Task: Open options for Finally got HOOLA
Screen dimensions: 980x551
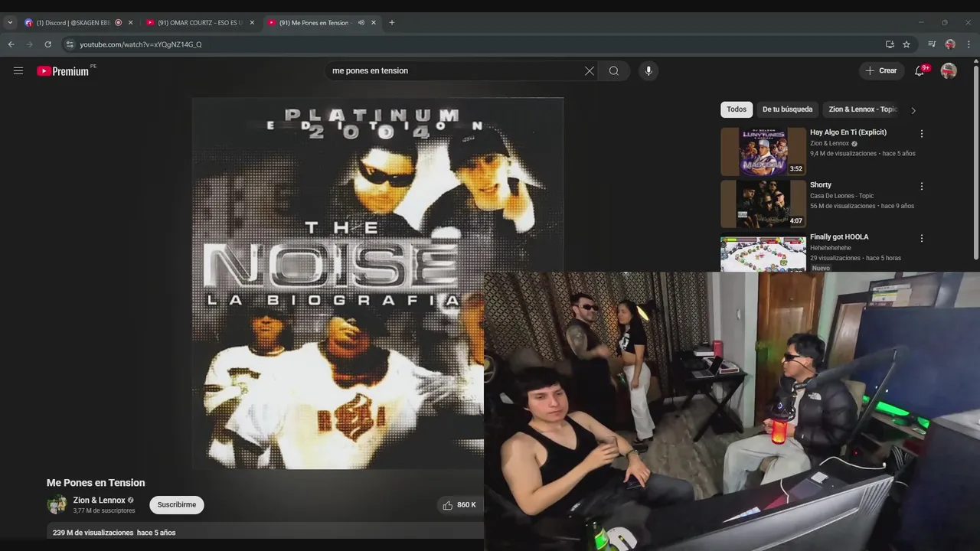Action: tap(922, 238)
